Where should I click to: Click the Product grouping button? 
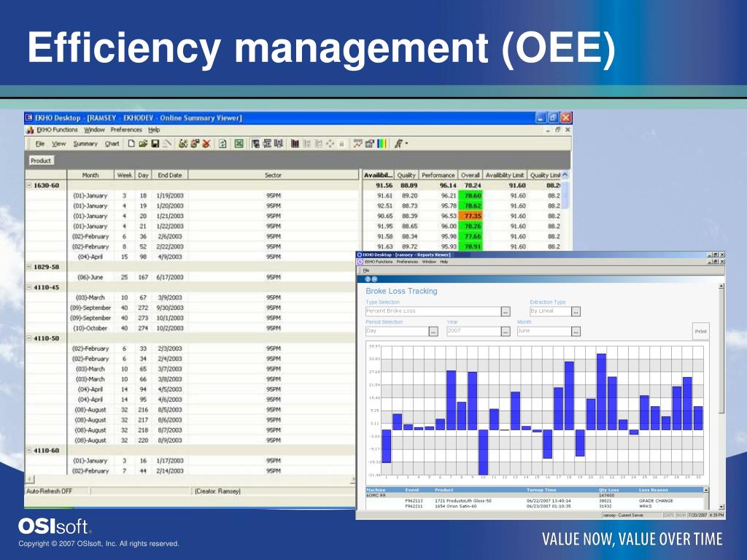(41, 161)
